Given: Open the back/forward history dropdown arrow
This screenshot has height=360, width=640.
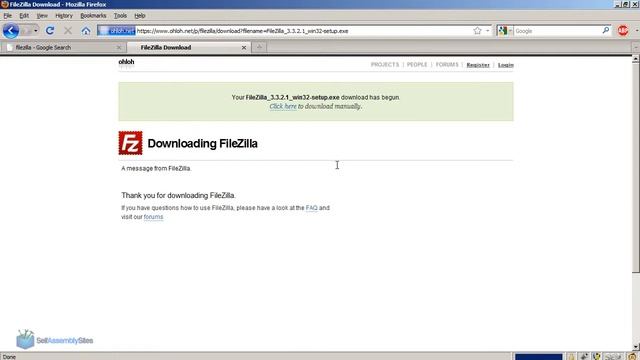Looking at the screenshot, I should pyautogui.click(x=36, y=31).
